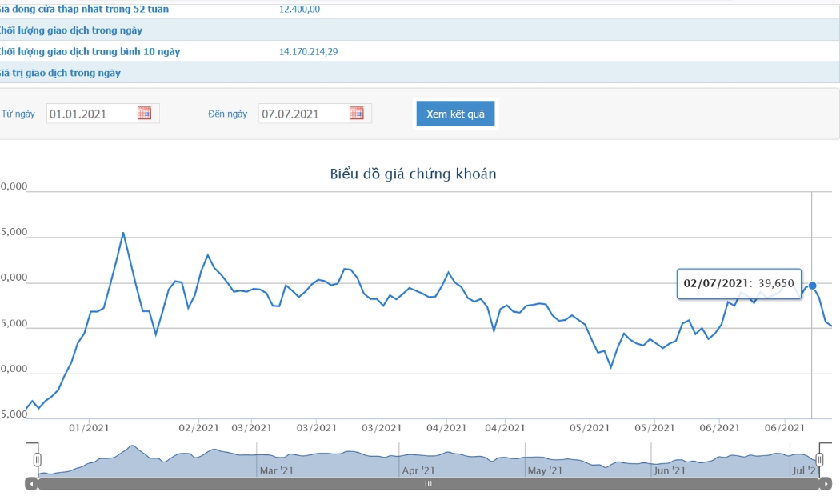Select the value 12.400,00

tap(299, 9)
